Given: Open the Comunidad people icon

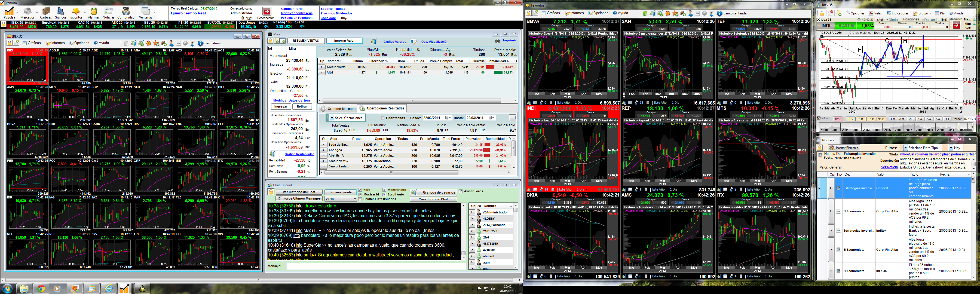Looking at the screenshot, I should coord(126,11).
